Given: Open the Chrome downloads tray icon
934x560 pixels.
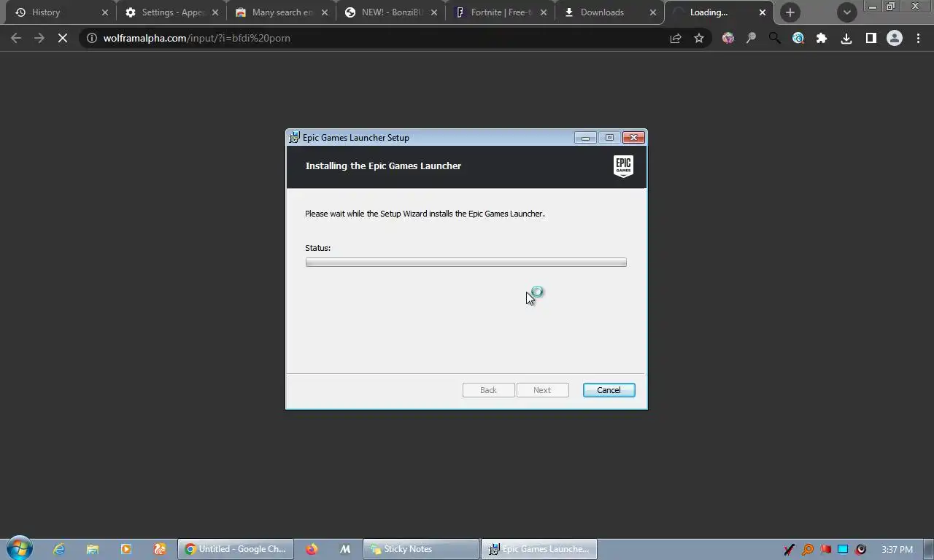Looking at the screenshot, I should click(x=846, y=38).
